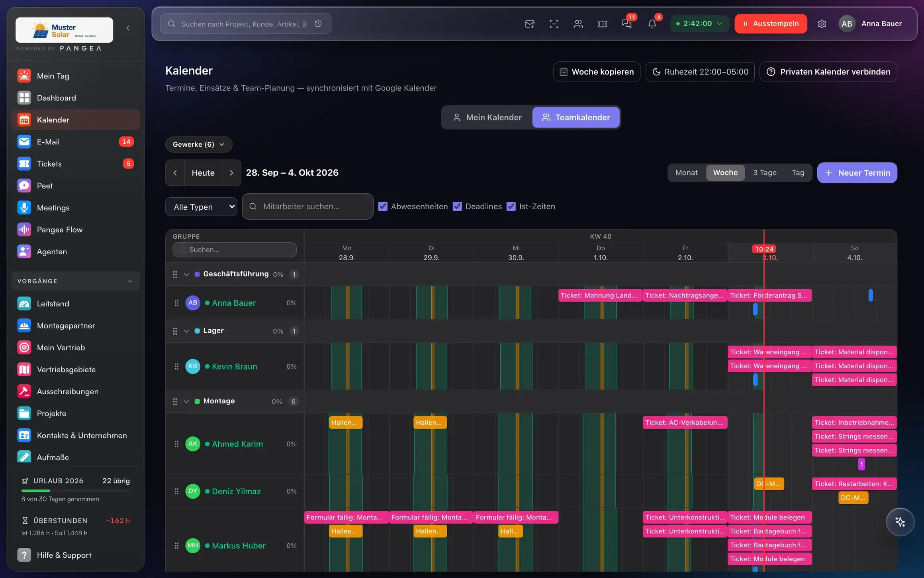This screenshot has width=924, height=578.
Task: Open the AI sparkle assistant button
Action: 900,522
